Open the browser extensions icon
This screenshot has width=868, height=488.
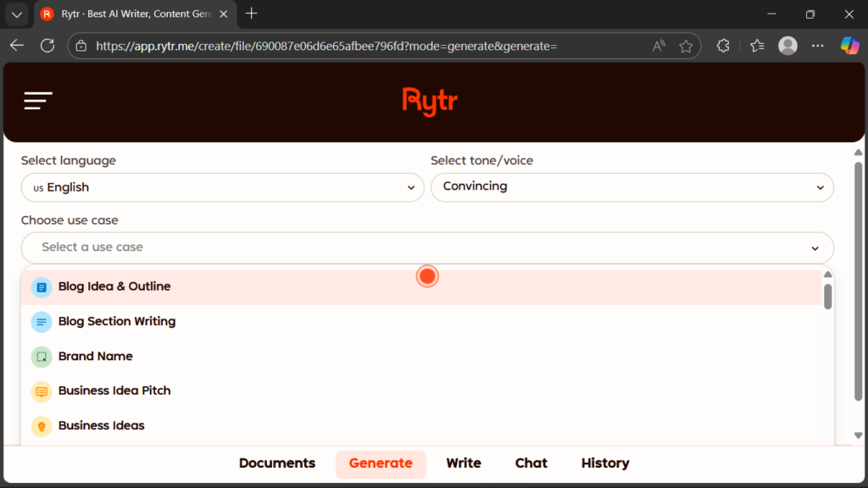point(722,46)
